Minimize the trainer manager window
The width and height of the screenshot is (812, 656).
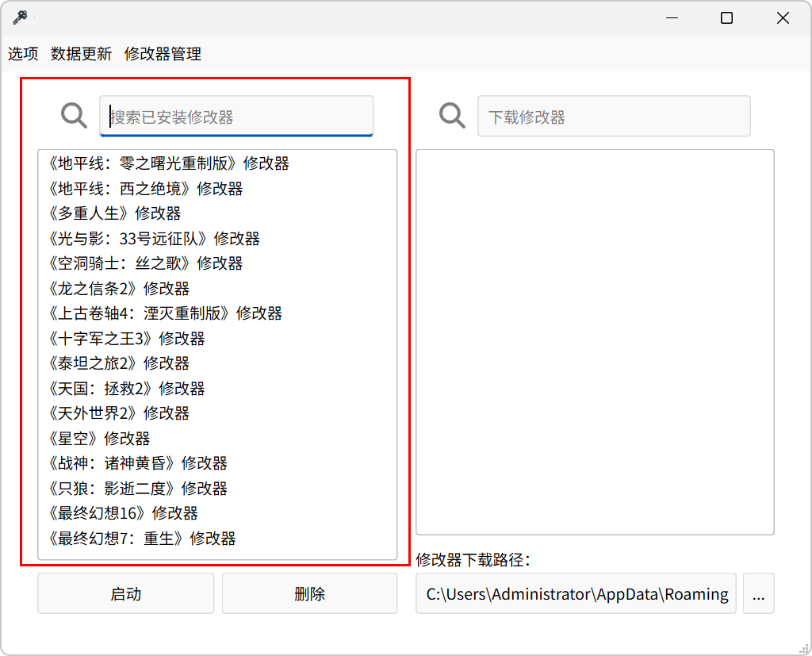(x=672, y=18)
